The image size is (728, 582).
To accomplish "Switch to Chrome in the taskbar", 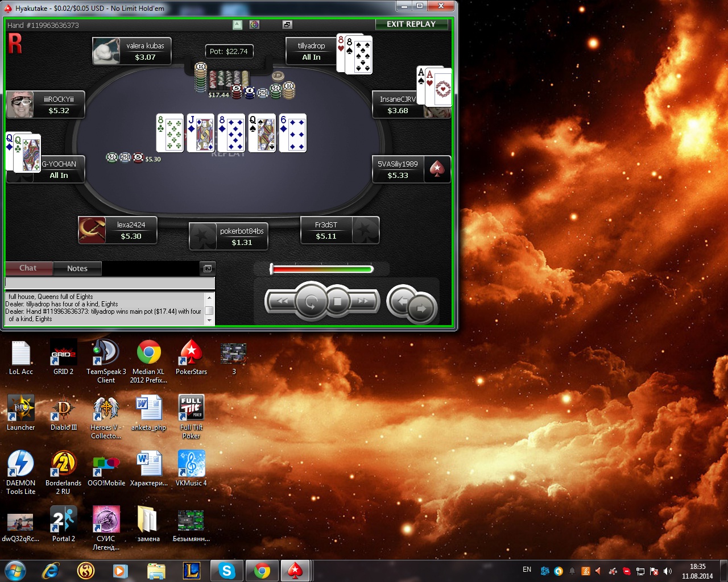I will pyautogui.click(x=262, y=571).
